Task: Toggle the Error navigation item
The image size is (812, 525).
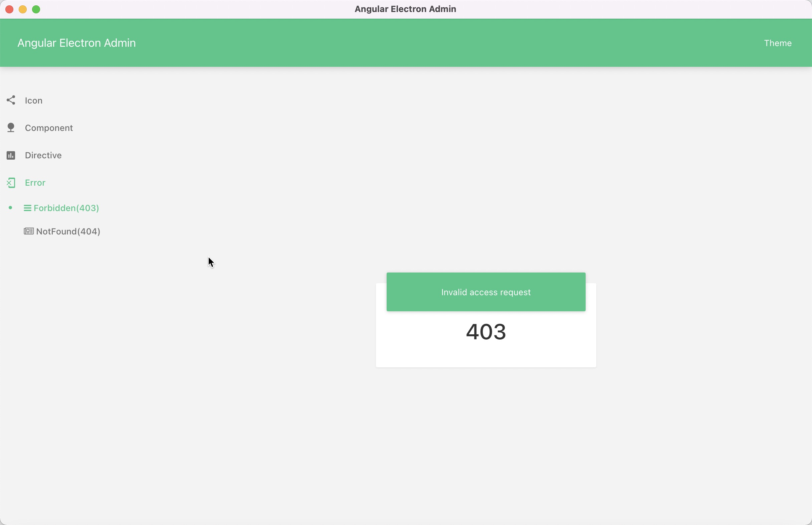Action: [x=35, y=182]
